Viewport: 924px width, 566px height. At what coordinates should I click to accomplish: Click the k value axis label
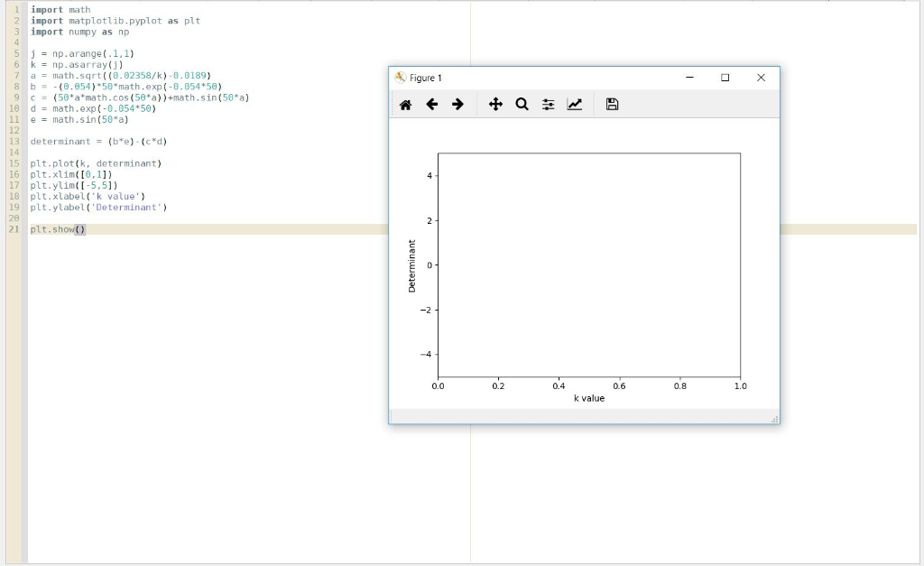point(588,397)
